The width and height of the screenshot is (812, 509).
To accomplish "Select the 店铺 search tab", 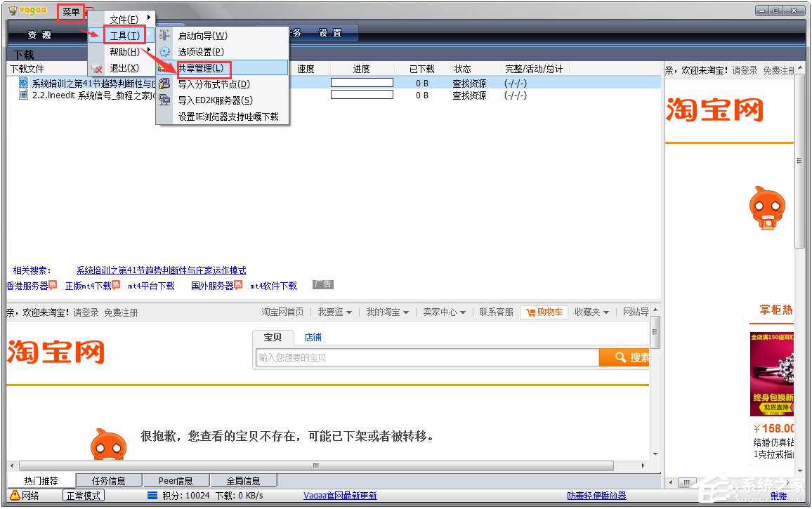I will 313,337.
